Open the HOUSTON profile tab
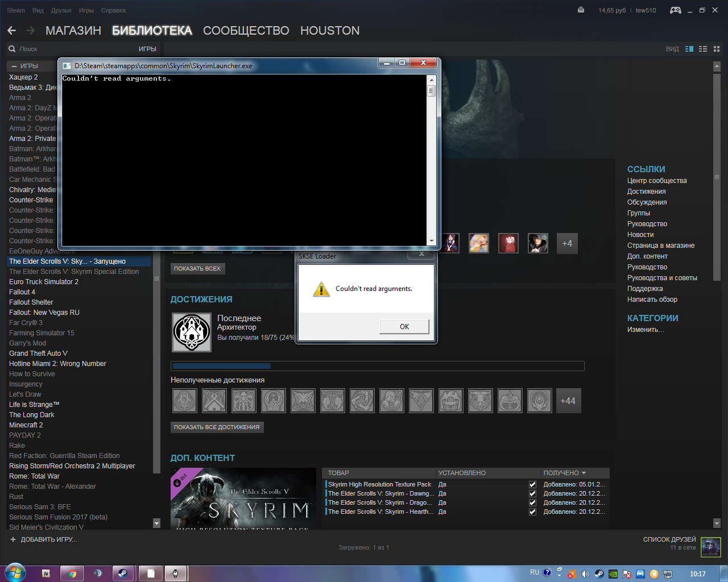Image resolution: width=728 pixels, height=582 pixels. 330,31
